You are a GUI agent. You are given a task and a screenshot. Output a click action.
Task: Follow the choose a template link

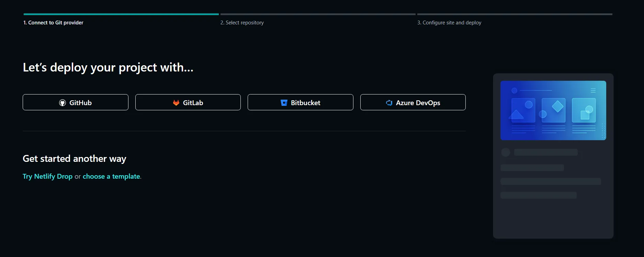(111, 176)
